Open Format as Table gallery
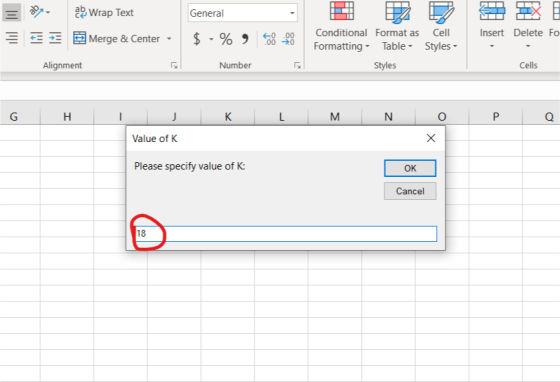 397,26
